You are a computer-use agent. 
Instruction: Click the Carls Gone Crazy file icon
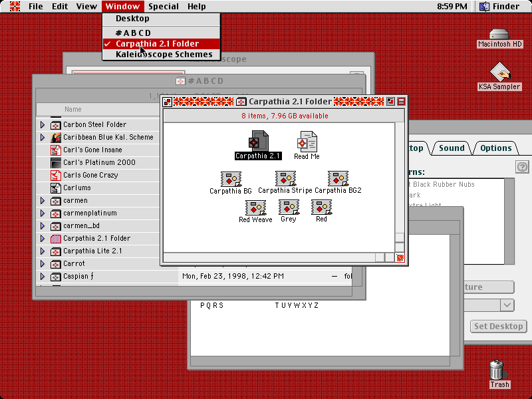[x=56, y=175]
